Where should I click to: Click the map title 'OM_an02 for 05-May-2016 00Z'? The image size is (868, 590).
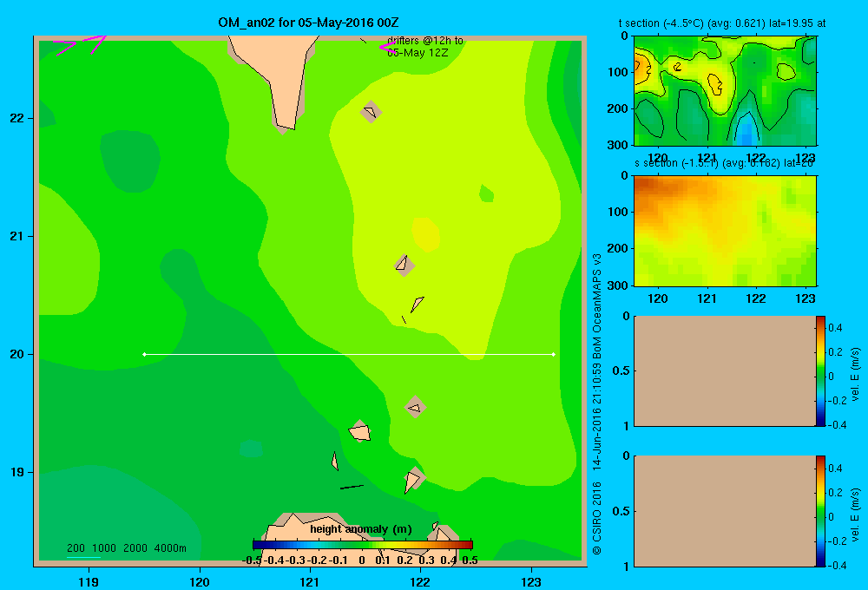click(x=308, y=23)
